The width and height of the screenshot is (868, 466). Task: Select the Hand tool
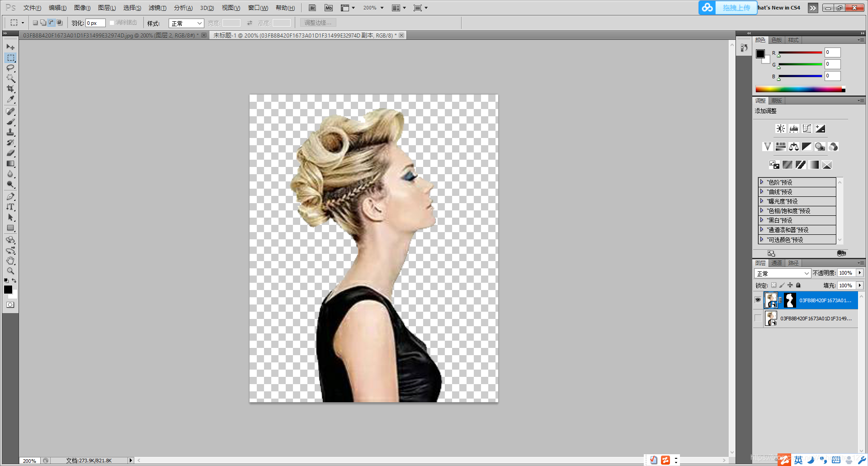(10, 261)
